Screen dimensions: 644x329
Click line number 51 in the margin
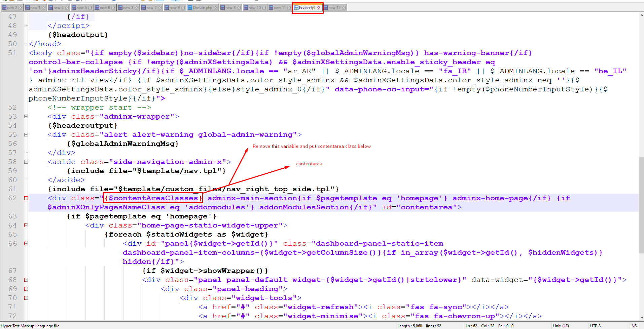12,53
